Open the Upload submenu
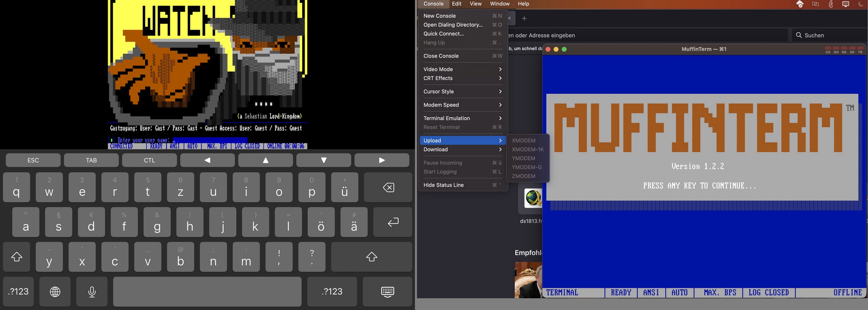 pyautogui.click(x=463, y=140)
